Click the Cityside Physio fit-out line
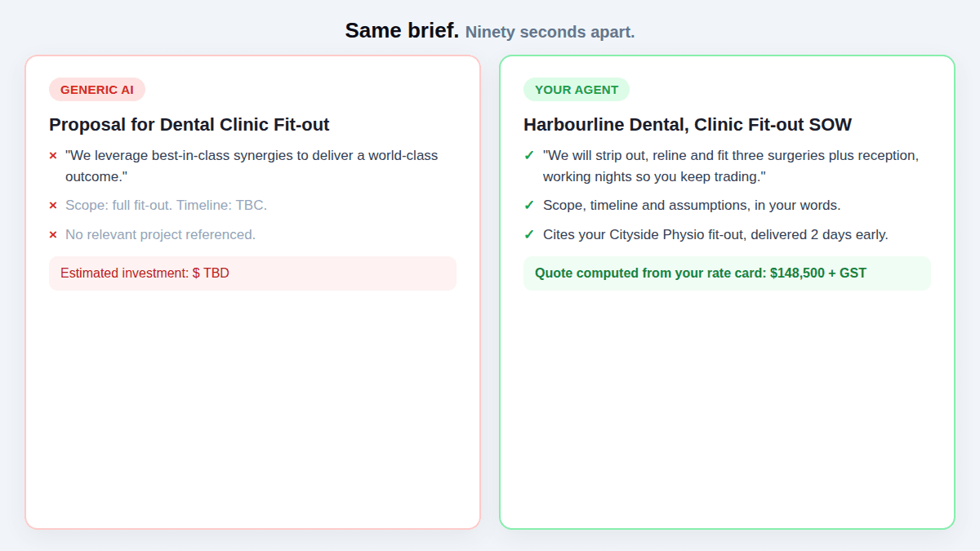The width and height of the screenshot is (980, 551). point(715,235)
